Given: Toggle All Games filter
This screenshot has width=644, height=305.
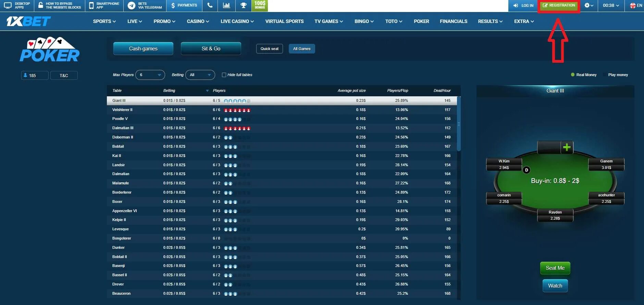Looking at the screenshot, I should (302, 49).
